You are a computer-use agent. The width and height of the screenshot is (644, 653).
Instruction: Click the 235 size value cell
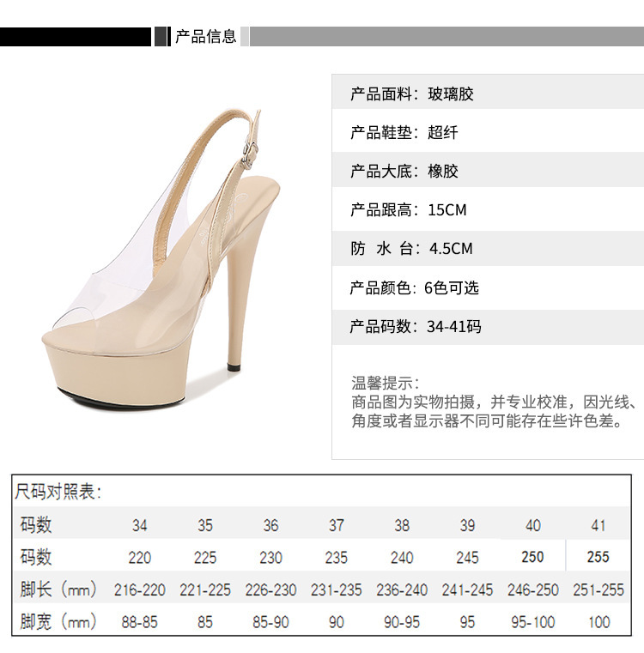pos(336,557)
